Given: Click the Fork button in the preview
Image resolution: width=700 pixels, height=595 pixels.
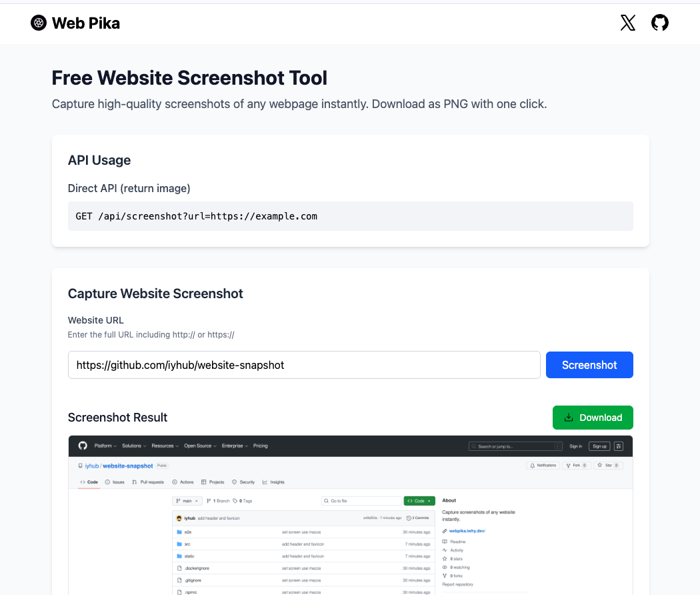Looking at the screenshot, I should tap(576, 466).
